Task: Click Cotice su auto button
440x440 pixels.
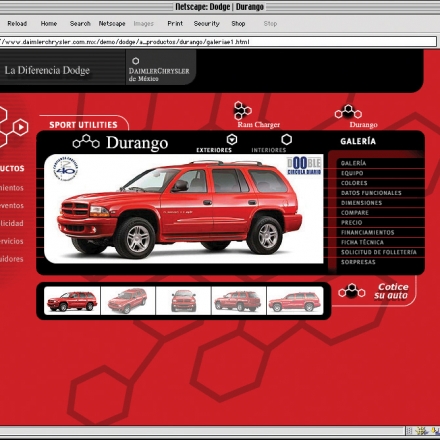Action: 391,291
